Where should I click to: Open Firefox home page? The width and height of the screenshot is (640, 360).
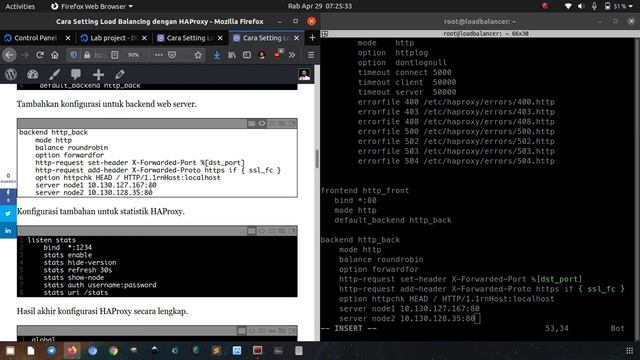click(x=55, y=55)
